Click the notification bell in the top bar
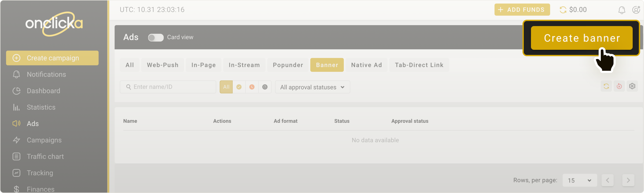This screenshot has height=193, width=644. pyautogui.click(x=622, y=10)
